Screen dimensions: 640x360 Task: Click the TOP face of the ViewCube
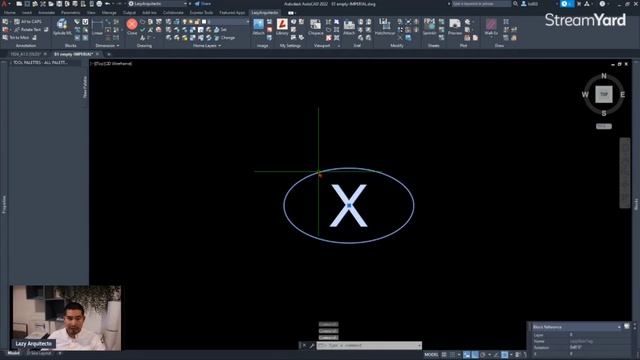tap(604, 94)
